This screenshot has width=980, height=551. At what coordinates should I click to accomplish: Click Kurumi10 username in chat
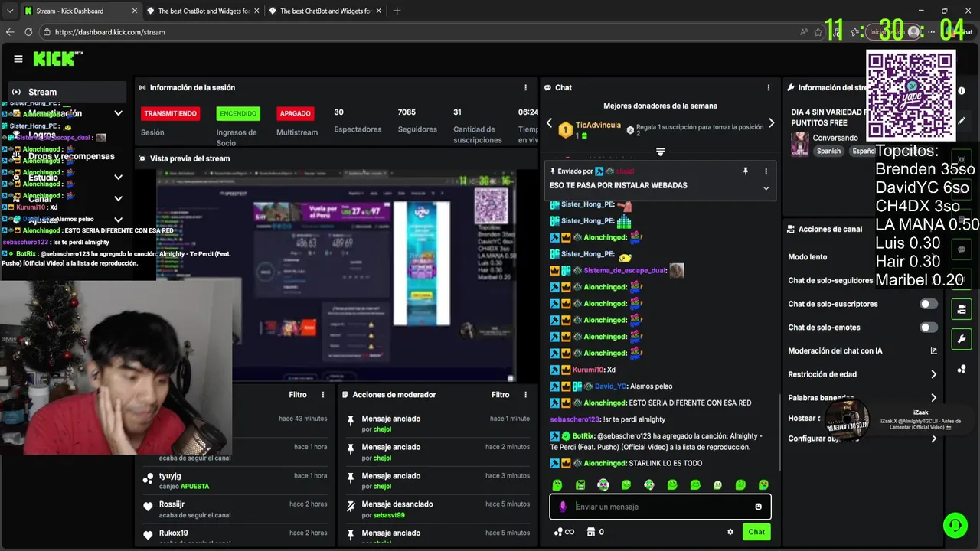click(588, 370)
